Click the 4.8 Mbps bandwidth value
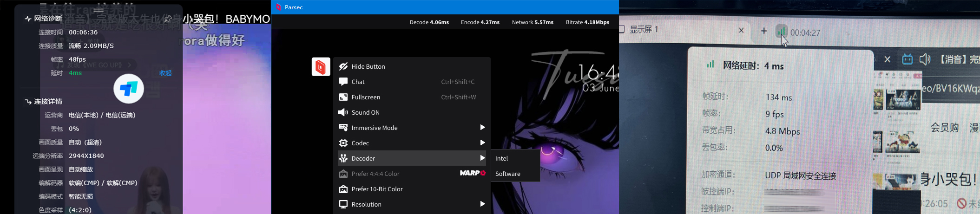The width and height of the screenshot is (980, 214). [783, 131]
